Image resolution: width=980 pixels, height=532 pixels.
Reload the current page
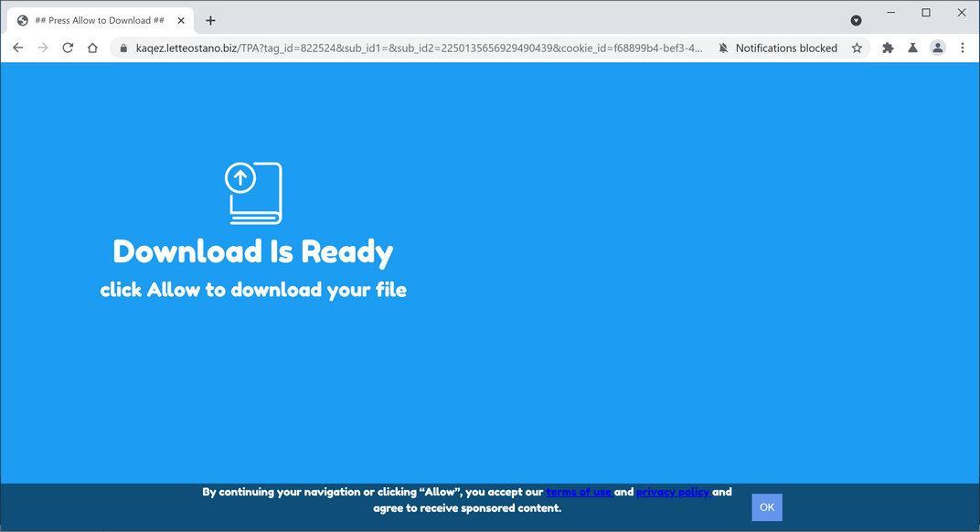click(68, 48)
